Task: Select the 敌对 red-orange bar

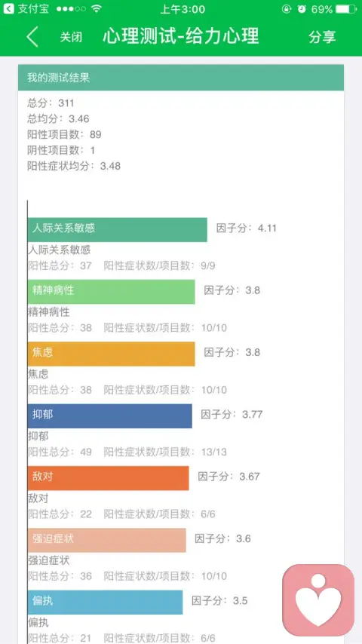Action: 108,477
